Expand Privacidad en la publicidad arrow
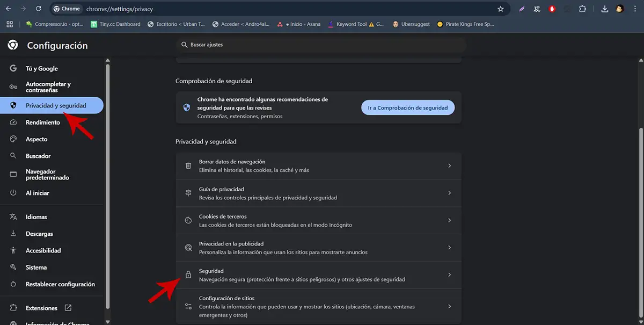 click(x=449, y=248)
